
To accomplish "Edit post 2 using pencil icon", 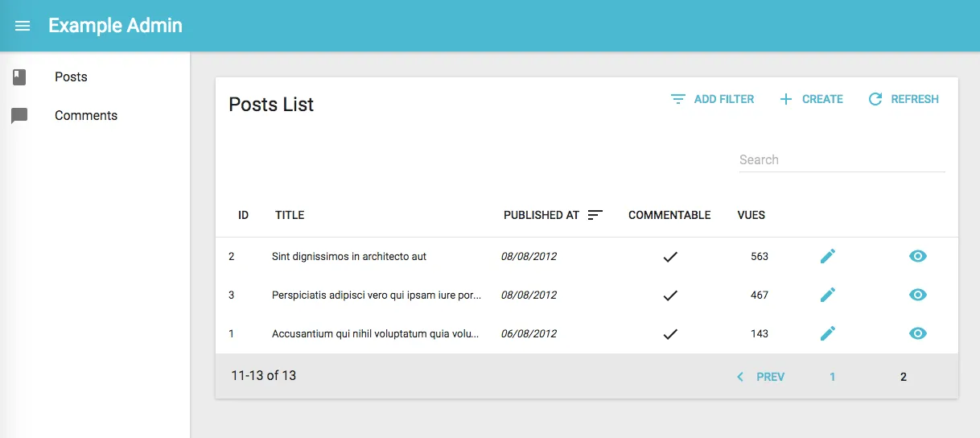I will point(827,256).
